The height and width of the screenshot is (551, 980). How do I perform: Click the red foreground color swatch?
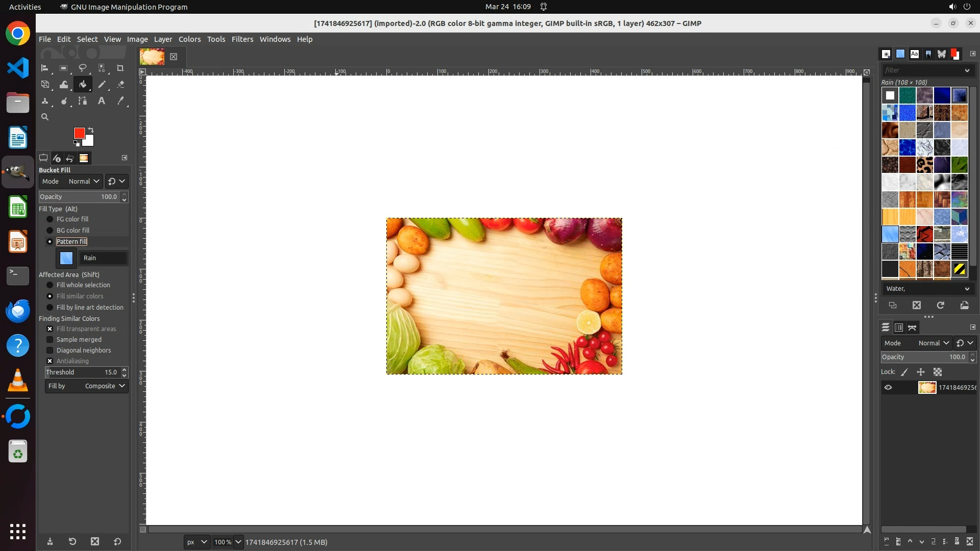click(x=79, y=133)
